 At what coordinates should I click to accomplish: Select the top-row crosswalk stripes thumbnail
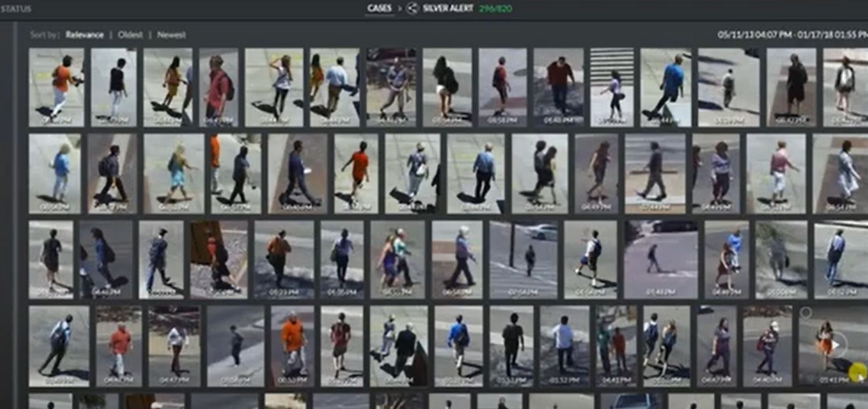click(x=612, y=87)
